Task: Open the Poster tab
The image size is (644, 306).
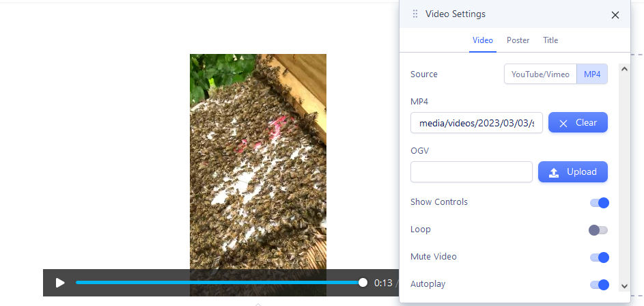Action: pos(518,40)
